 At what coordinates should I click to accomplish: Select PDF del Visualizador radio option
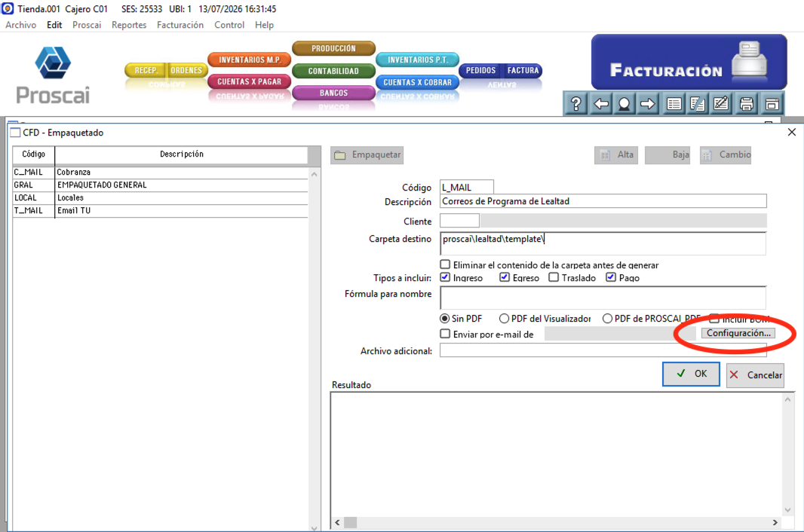click(x=504, y=318)
